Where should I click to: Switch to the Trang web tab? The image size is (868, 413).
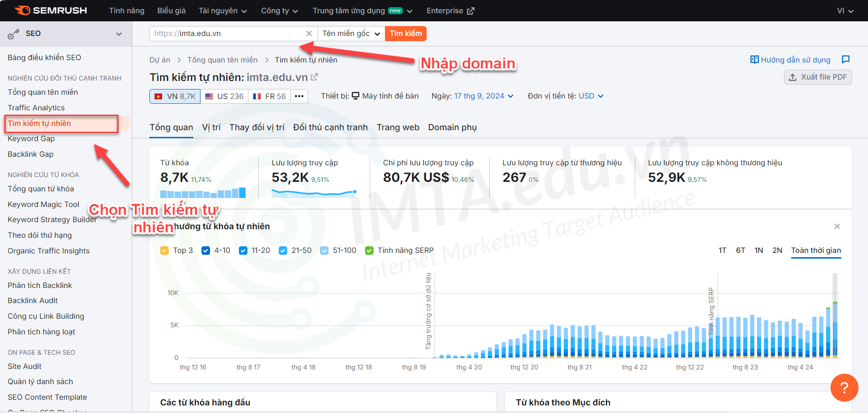pos(398,127)
